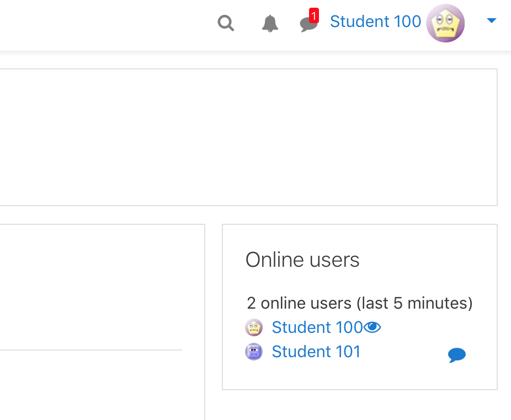This screenshot has width=511, height=420.
Task: Open Student 100 name in header
Action: pyautogui.click(x=375, y=22)
